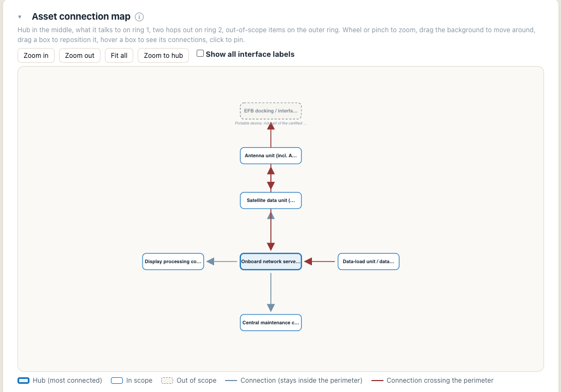This screenshot has height=392, width=561.
Task: Click the Out of scope legend swatch
Action: coord(167,381)
